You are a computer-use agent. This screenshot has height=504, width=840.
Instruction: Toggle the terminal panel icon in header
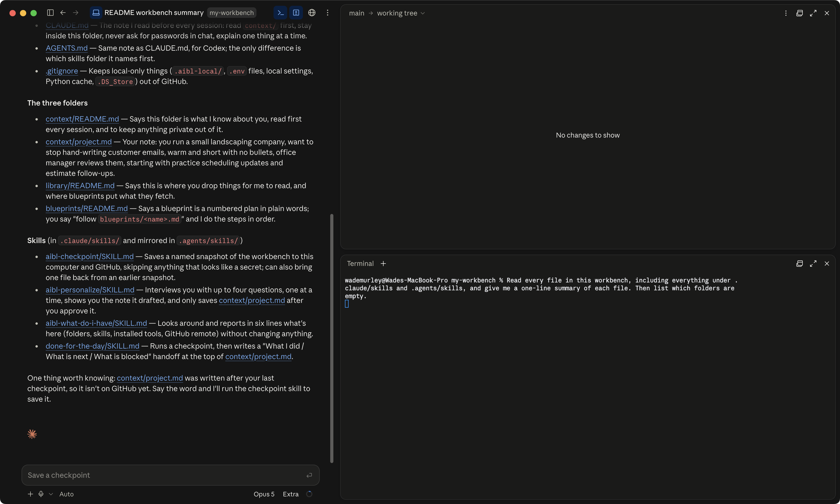[280, 13]
